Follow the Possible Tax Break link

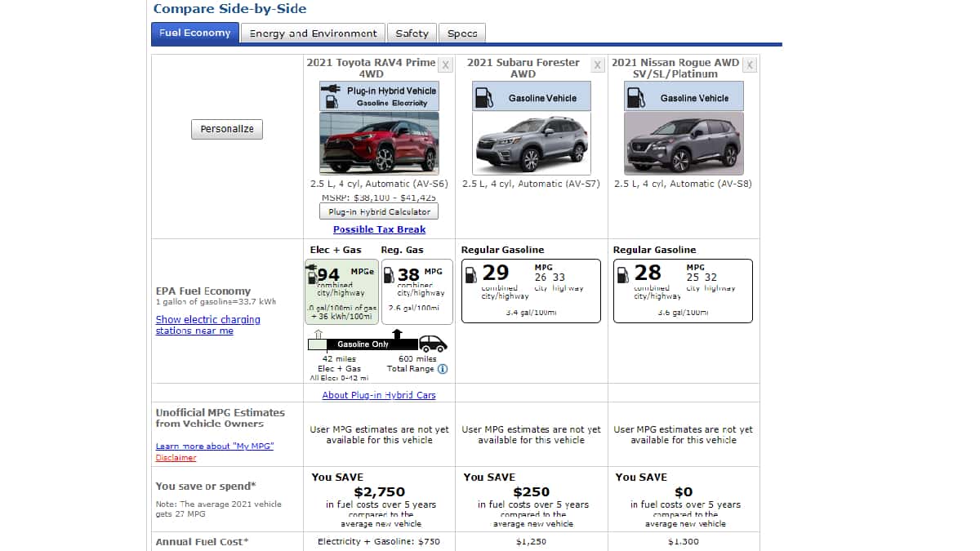pyautogui.click(x=379, y=229)
